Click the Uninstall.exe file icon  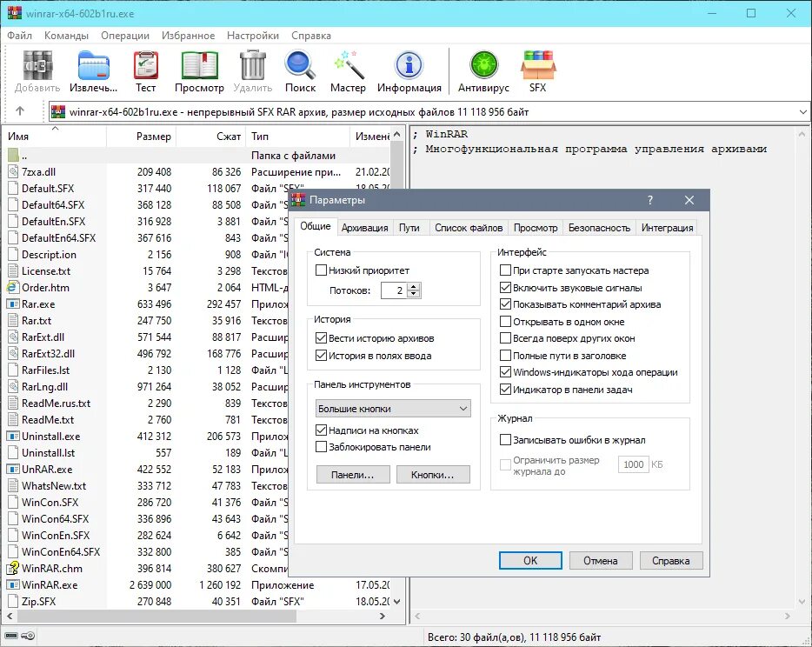(x=13, y=437)
